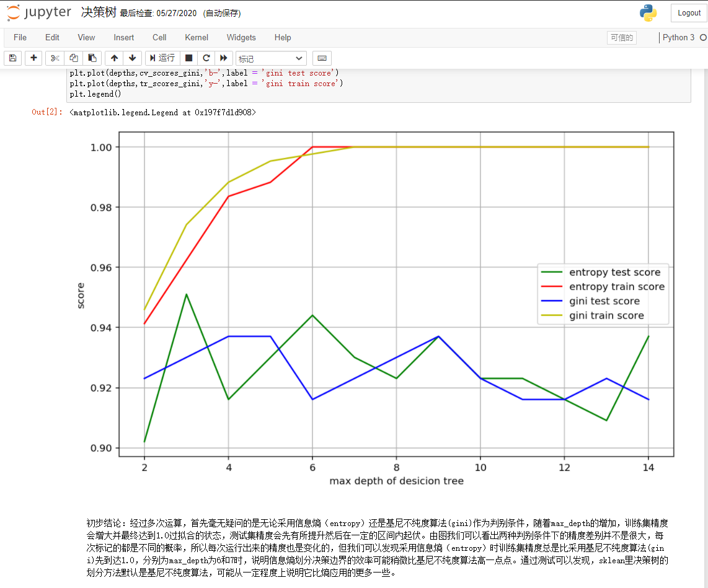Image resolution: width=708 pixels, height=588 pixels.
Task: Move selected cell down arrow
Action: tap(132, 58)
